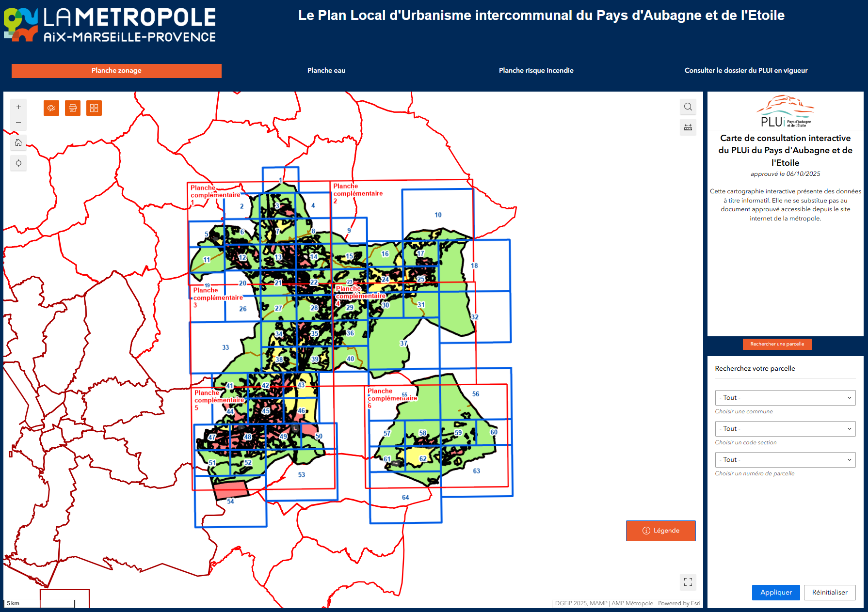Select the Planche zonage tab
Screen dimensions: 868x612
pyautogui.click(x=116, y=71)
